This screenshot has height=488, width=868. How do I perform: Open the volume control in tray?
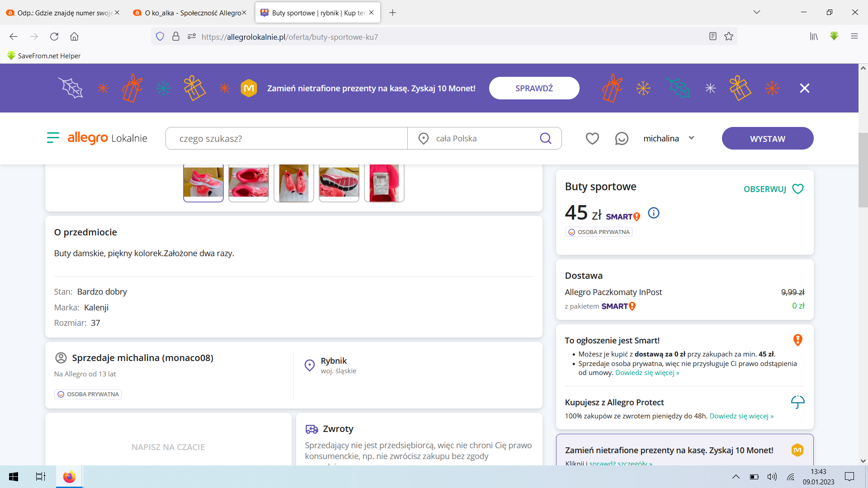(772, 477)
